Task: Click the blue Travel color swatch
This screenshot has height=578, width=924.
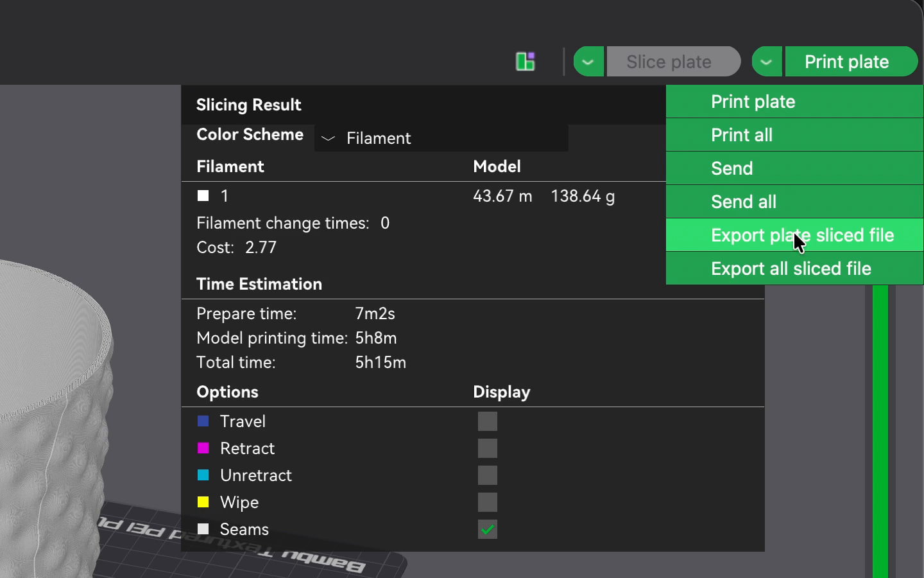Action: tap(203, 421)
